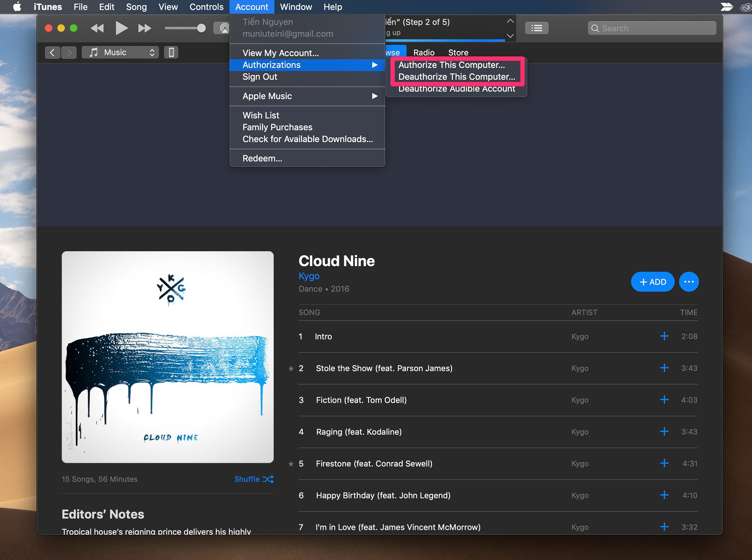Screen dimensions: 752x560
Task: Select Deauthorize This Computer menu item
Action: pos(457,77)
